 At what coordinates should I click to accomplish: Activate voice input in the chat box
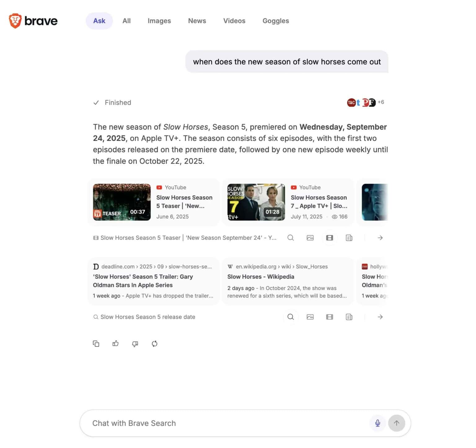tap(377, 423)
